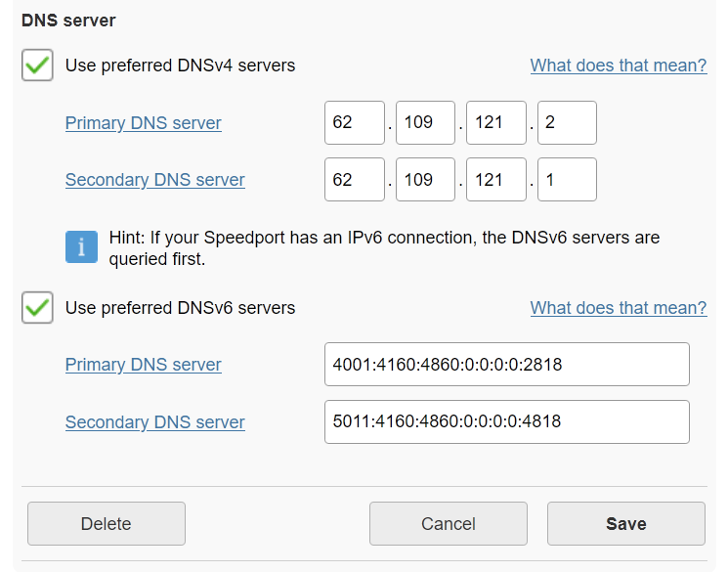Focus primary DNSv4 last octet field with 2
Image resolution: width=728 pixels, height=572 pixels.
coord(567,122)
